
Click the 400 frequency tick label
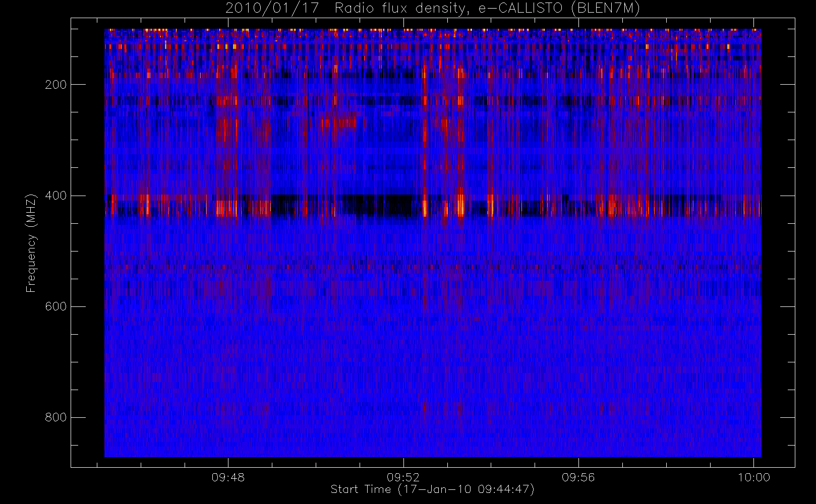(x=56, y=196)
